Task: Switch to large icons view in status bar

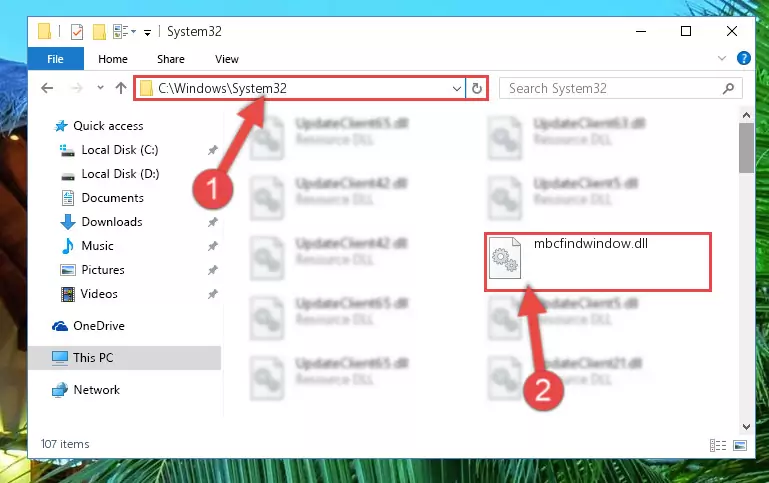Action: point(740,445)
